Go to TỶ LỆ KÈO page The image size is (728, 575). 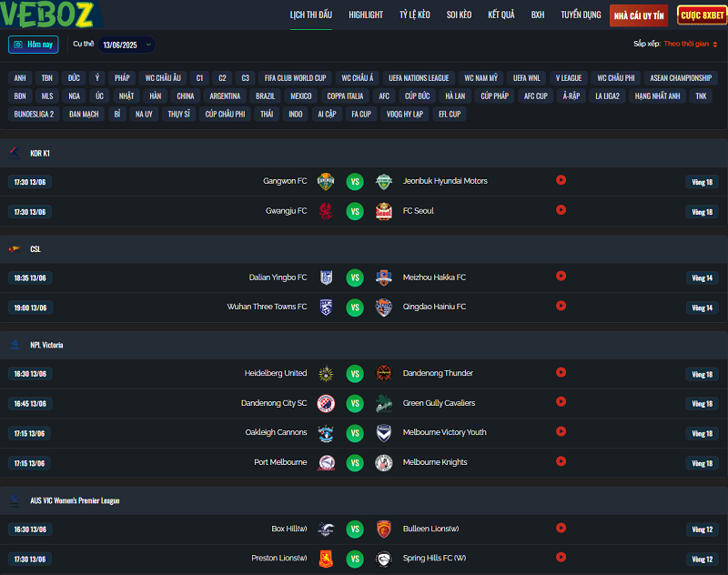click(x=415, y=15)
